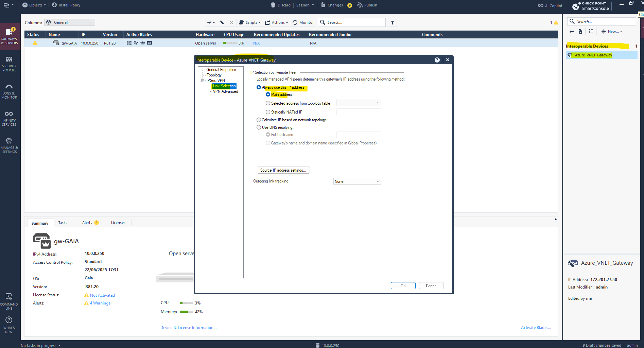
Task: Open Columns General dropdown
Action: 70,22
